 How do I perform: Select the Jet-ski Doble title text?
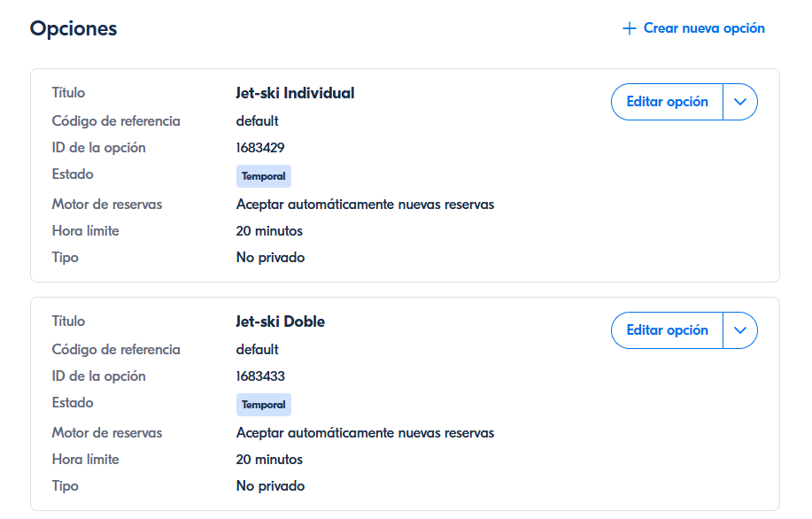tap(281, 321)
